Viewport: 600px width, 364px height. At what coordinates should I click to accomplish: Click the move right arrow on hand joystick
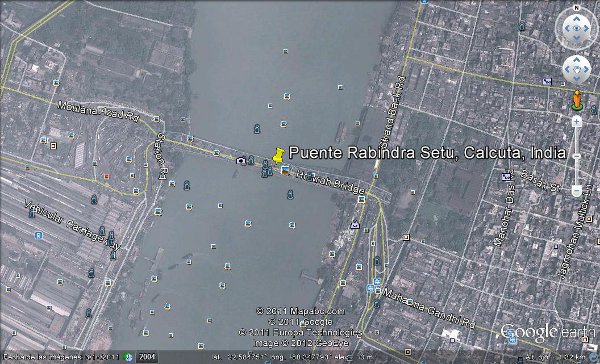pos(586,70)
